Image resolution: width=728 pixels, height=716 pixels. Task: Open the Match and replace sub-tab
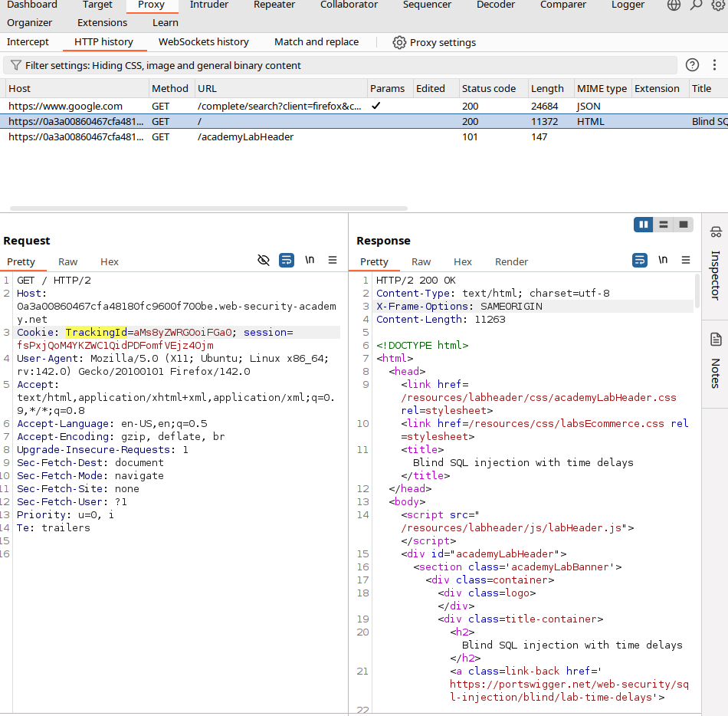click(x=316, y=42)
